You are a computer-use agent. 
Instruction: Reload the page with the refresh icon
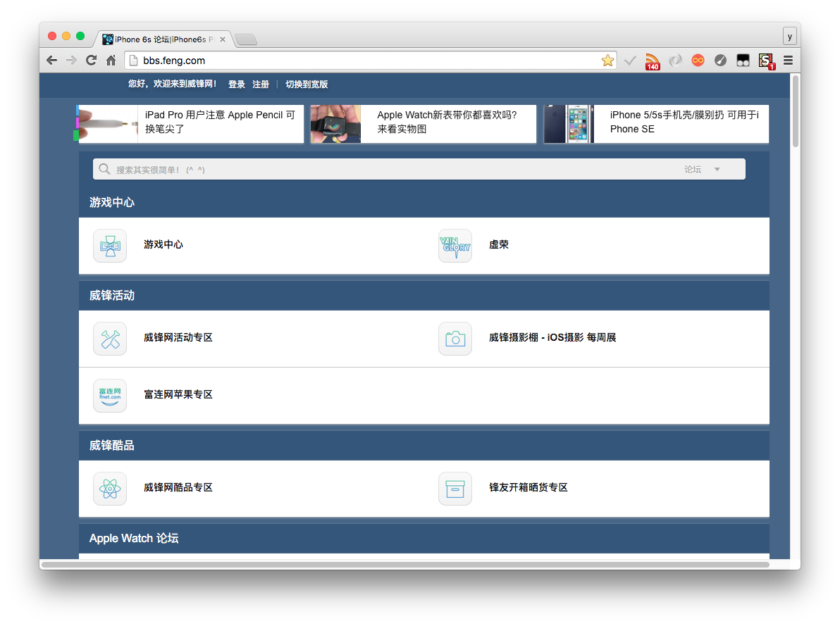[91, 61]
